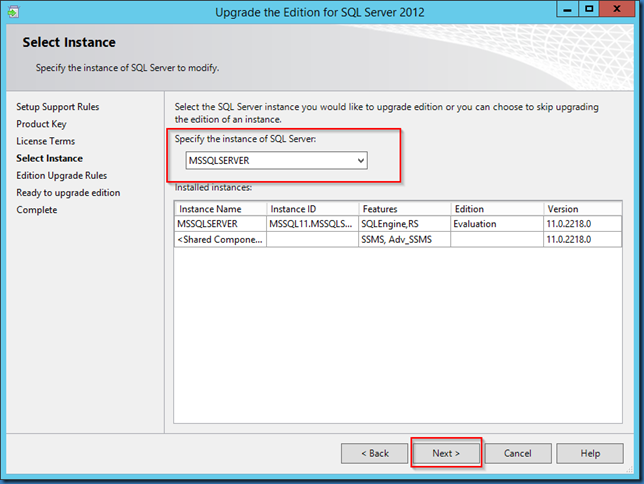Close the upgrade wizard window
The height and width of the screenshot is (484, 644).
(x=617, y=9)
